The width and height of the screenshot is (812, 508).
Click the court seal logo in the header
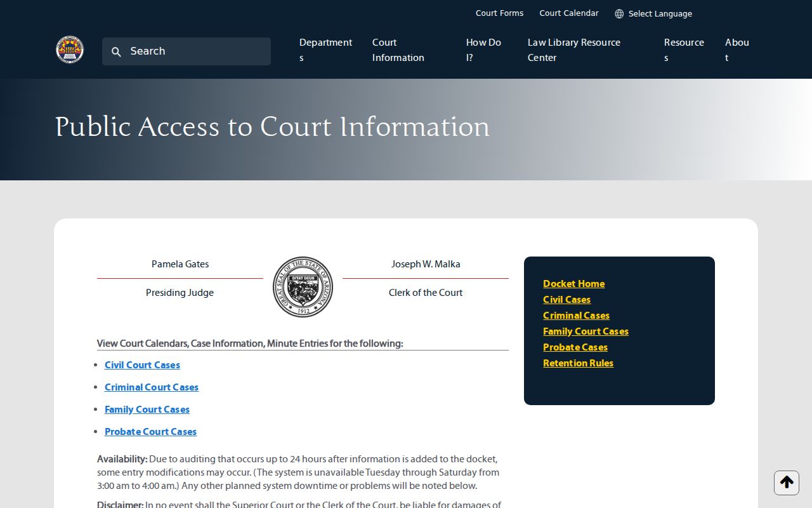point(70,50)
